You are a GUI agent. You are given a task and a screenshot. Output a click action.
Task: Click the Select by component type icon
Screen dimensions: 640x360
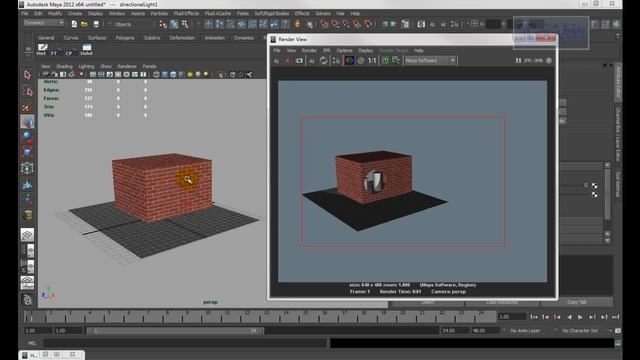185,24
